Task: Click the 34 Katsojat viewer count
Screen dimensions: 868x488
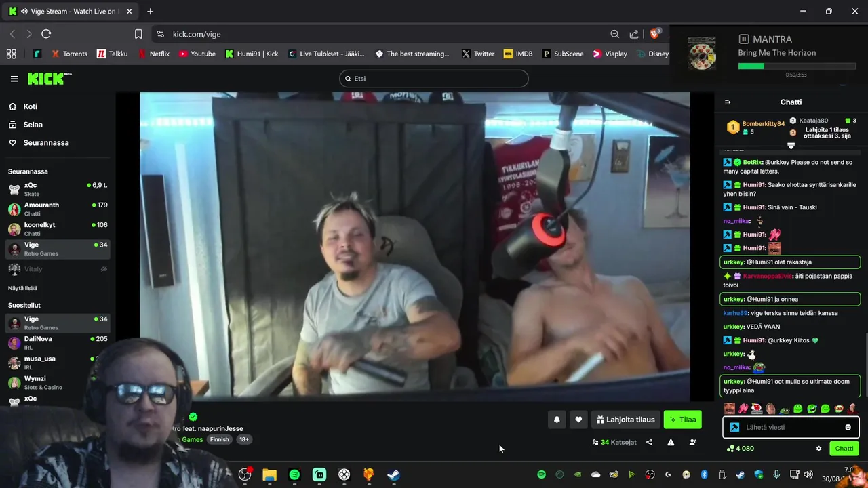Action: click(614, 442)
